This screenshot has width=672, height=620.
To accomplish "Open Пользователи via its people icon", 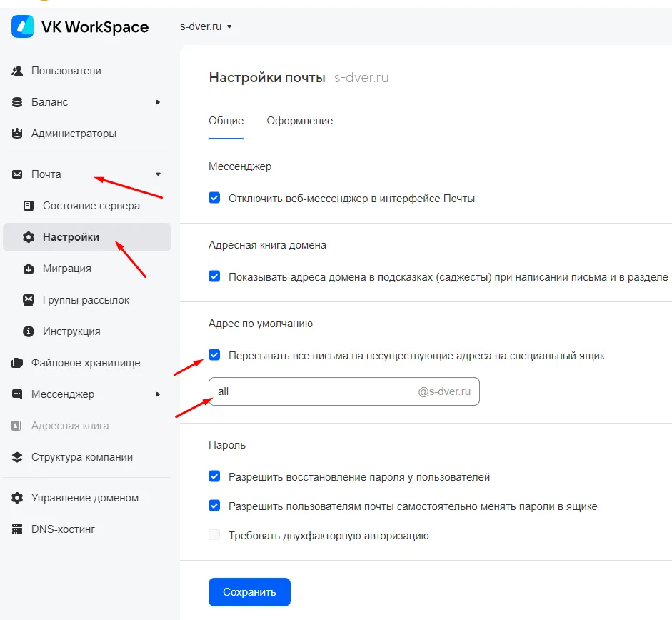I will coord(17,71).
